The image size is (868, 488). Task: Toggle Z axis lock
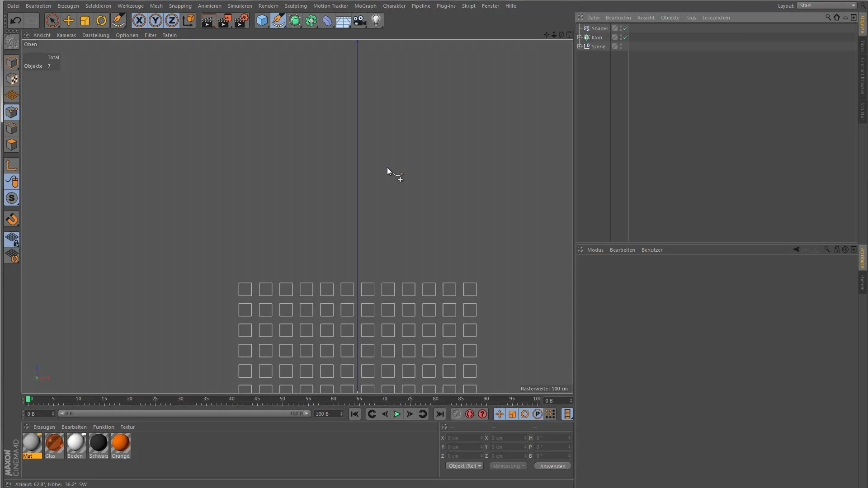[x=172, y=20]
